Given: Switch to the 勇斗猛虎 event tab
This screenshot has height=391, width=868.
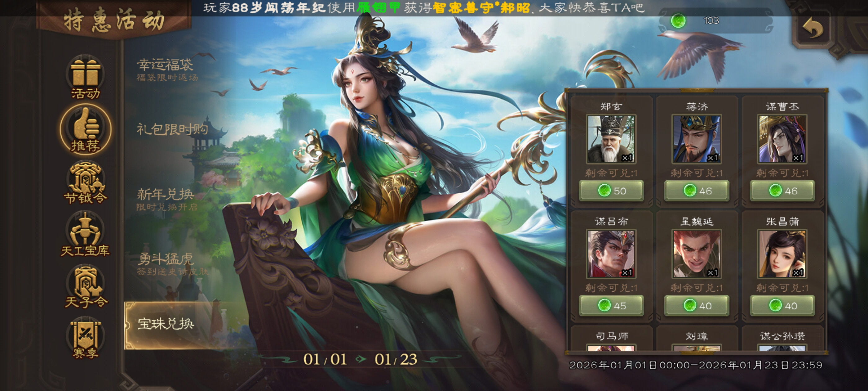Looking at the screenshot, I should pos(173,264).
